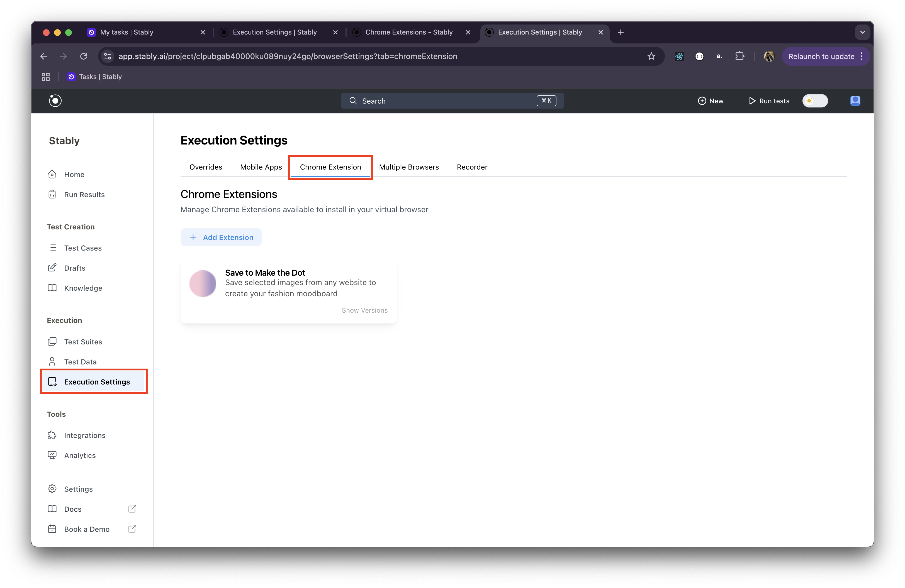905x588 pixels.
Task: Open React DevTools extension icon
Action: (679, 56)
